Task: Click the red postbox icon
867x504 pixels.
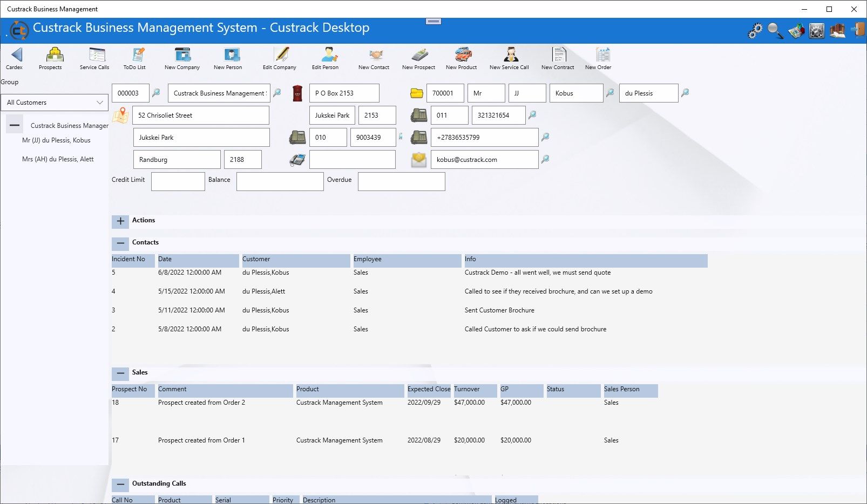Action: coord(297,93)
